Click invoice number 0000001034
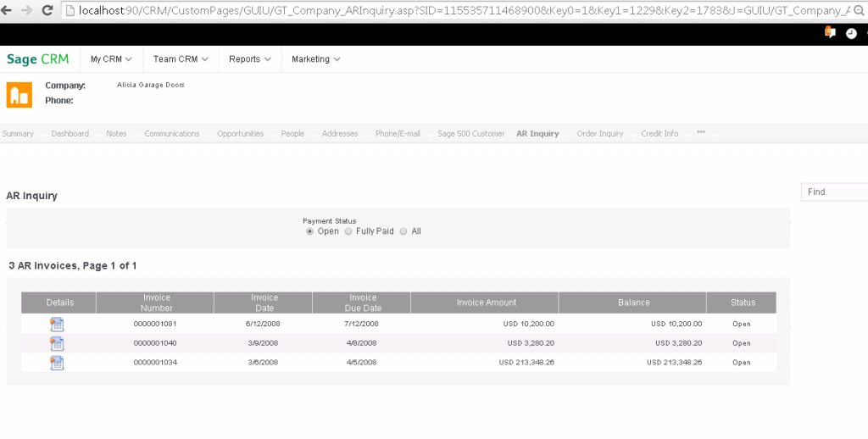Image resolution: width=868 pixels, height=439 pixels. coord(155,363)
